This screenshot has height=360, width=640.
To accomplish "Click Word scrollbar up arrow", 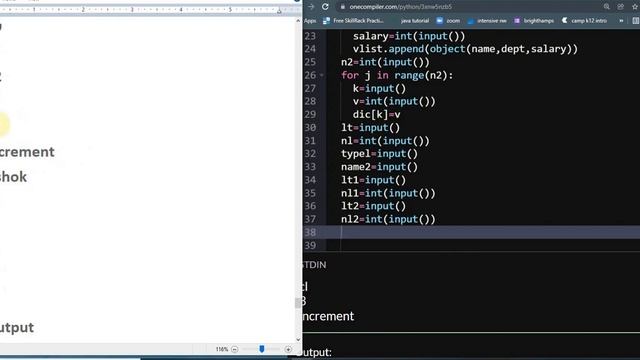I will tap(298, 20).
